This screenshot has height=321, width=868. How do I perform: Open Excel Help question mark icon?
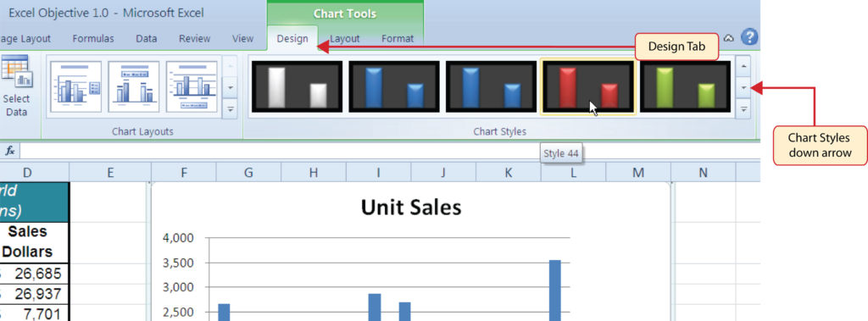coord(749,37)
